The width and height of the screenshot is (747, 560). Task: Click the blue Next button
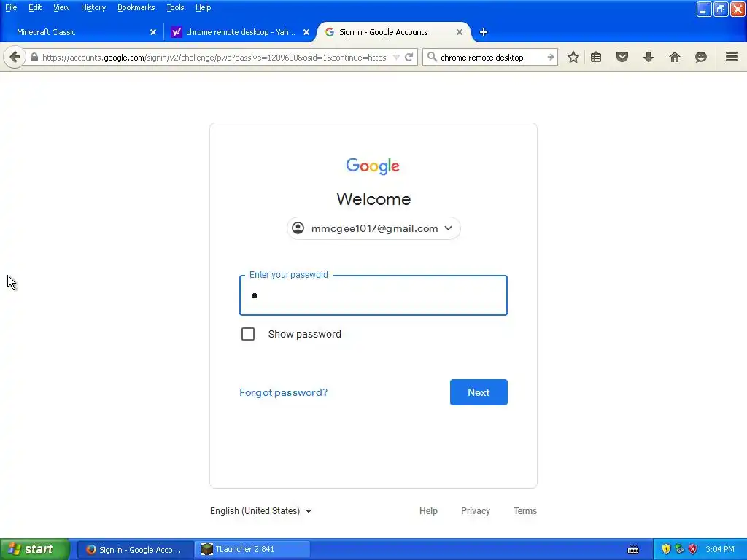479,392
